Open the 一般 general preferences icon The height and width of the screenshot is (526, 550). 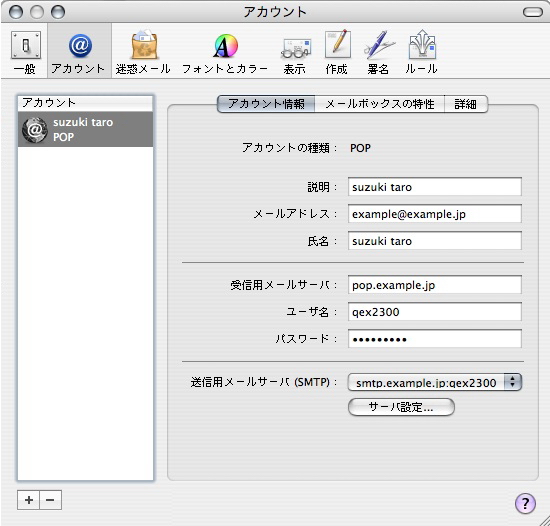point(25,53)
